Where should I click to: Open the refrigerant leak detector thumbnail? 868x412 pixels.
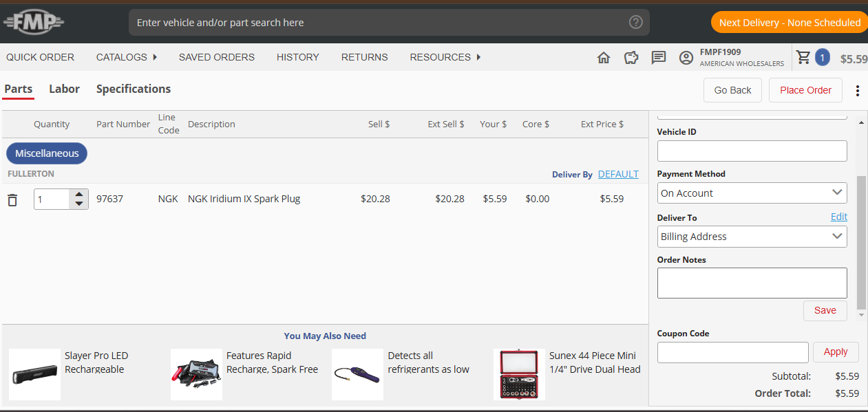click(x=357, y=374)
